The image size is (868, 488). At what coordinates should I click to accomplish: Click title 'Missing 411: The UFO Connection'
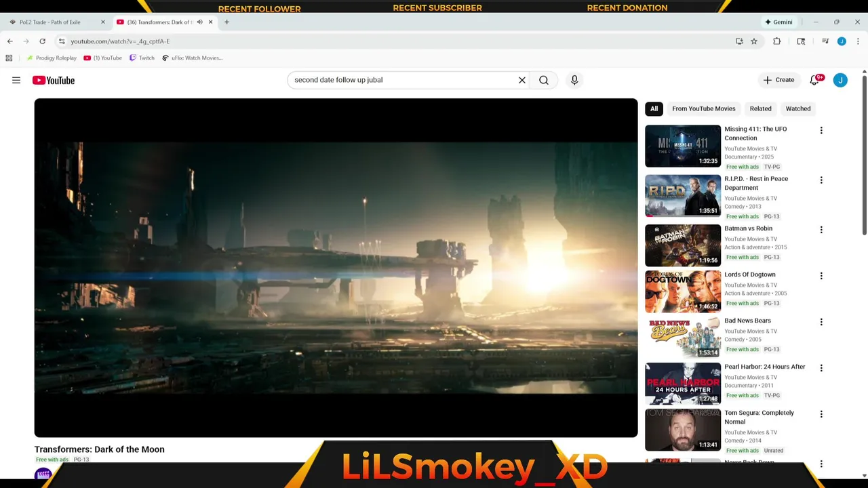755,134
